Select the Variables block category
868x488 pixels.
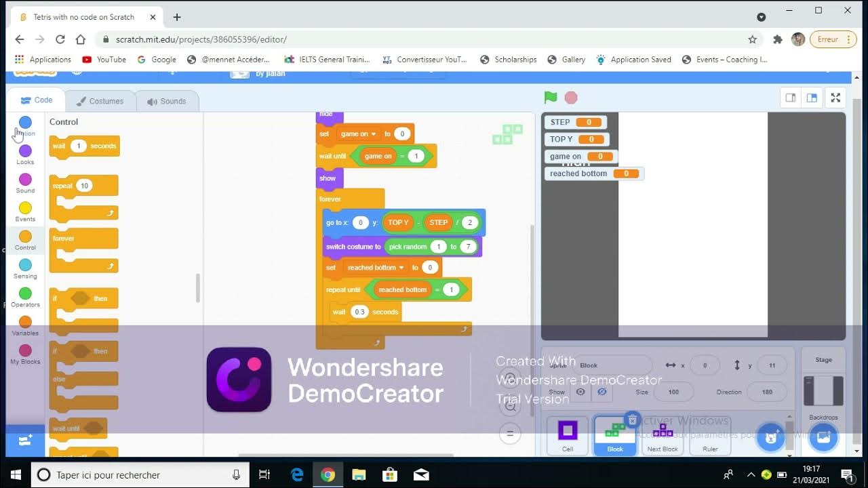[25, 325]
